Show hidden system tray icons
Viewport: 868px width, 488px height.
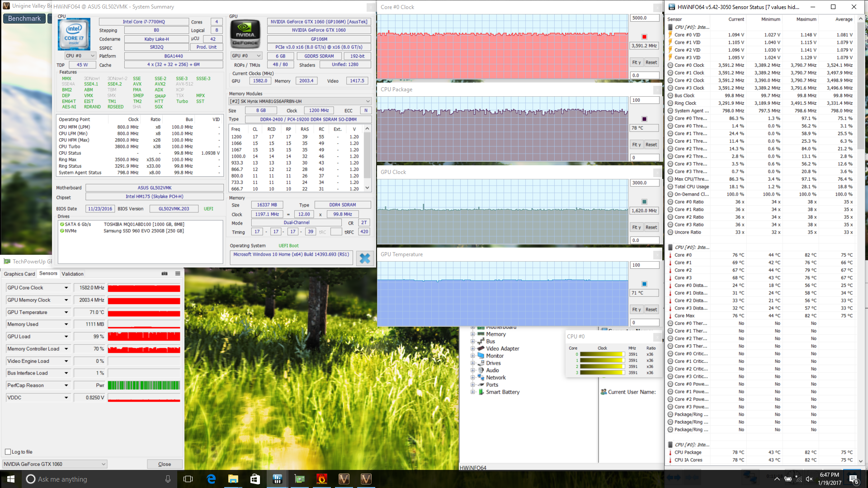click(x=777, y=479)
